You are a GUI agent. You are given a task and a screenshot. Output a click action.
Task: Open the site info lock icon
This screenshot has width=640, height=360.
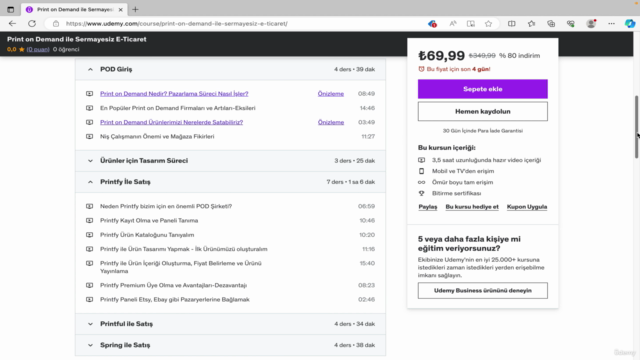click(x=56, y=24)
